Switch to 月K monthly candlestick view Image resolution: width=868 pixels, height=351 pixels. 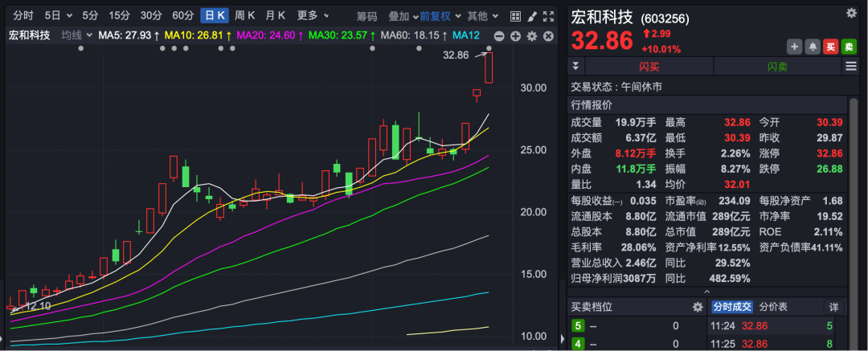(275, 15)
